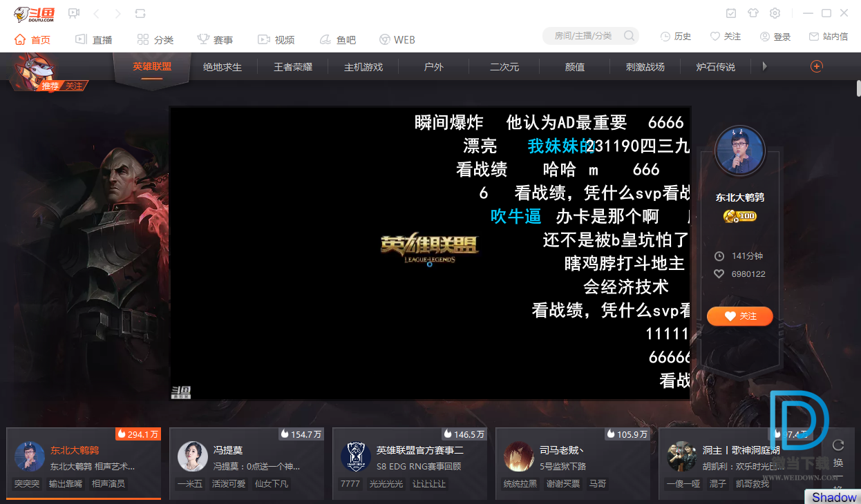Click the 相声演员 tag

[108, 484]
